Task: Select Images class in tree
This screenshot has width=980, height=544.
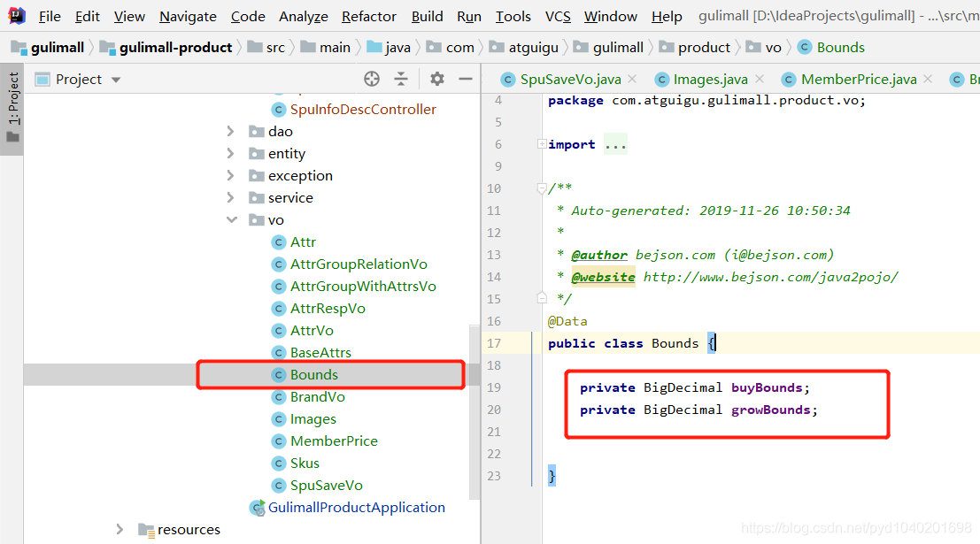Action: click(x=313, y=419)
